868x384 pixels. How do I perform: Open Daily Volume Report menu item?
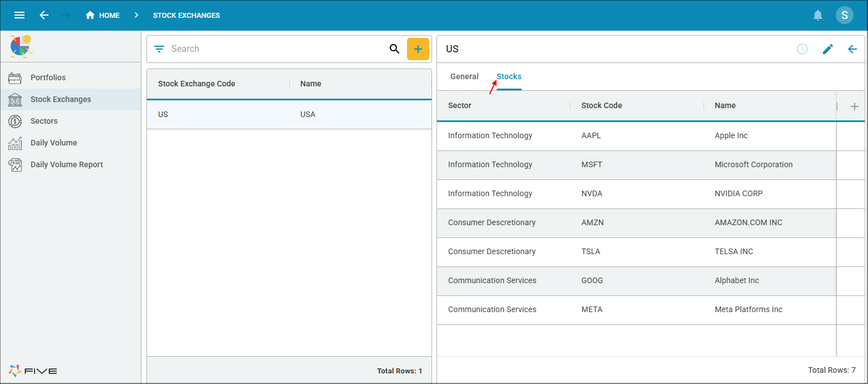click(70, 164)
